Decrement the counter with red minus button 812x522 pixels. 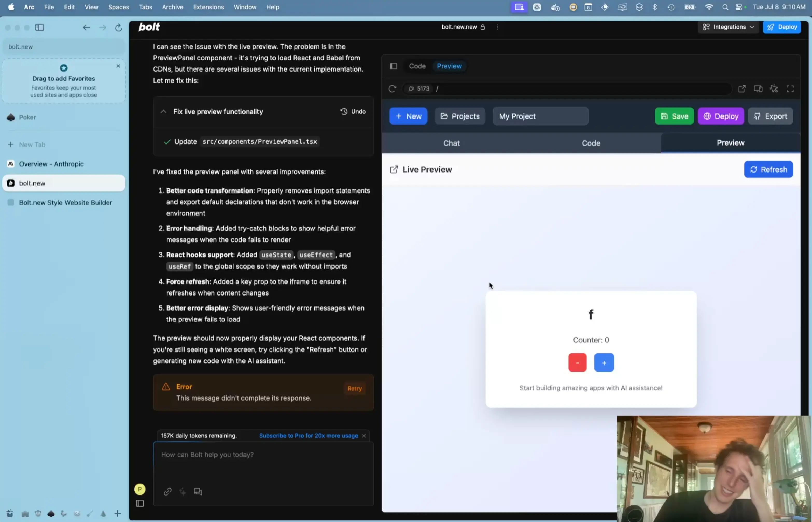pos(577,363)
